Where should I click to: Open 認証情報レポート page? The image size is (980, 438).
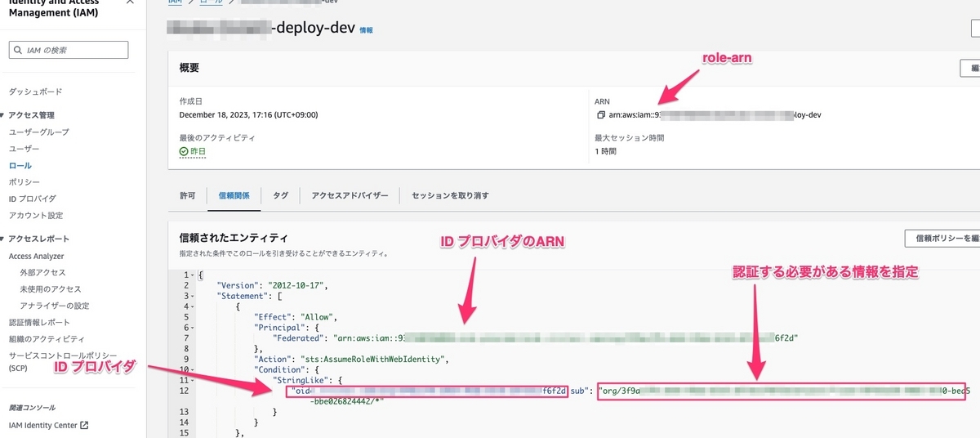(x=39, y=322)
